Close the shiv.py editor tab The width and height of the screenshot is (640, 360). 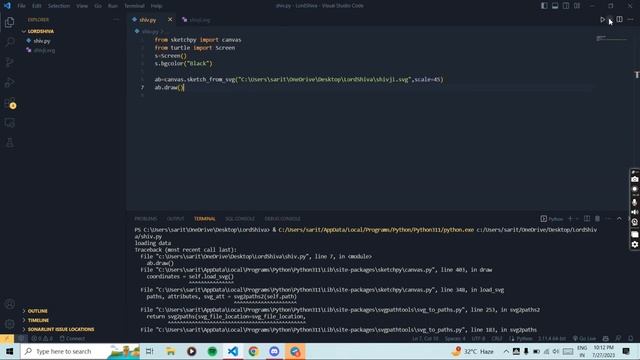tap(170, 20)
